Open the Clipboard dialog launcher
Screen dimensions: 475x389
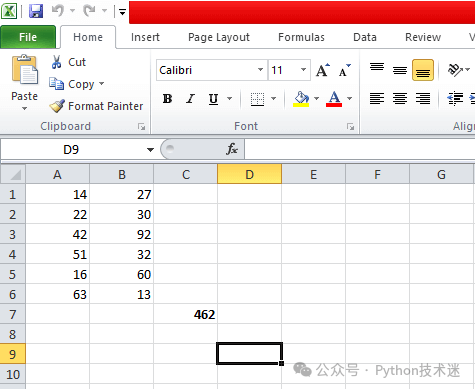[141, 126]
